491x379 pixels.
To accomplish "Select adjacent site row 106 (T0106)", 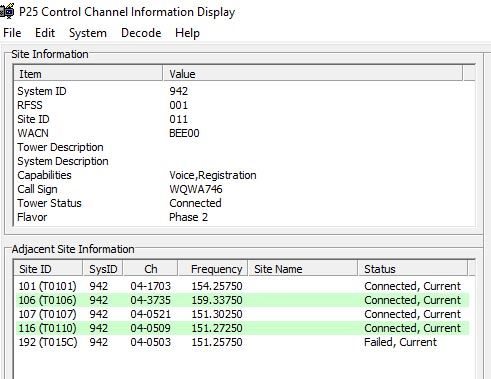I will coord(242,300).
